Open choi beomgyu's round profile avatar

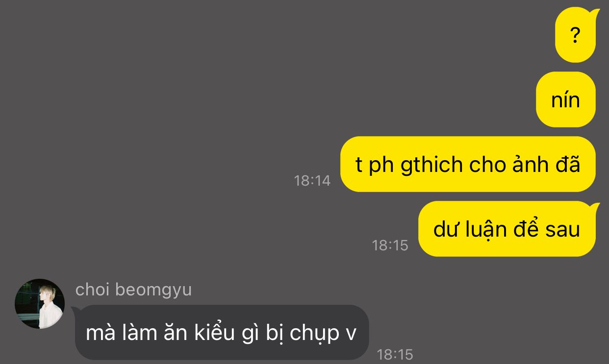pos(40,304)
